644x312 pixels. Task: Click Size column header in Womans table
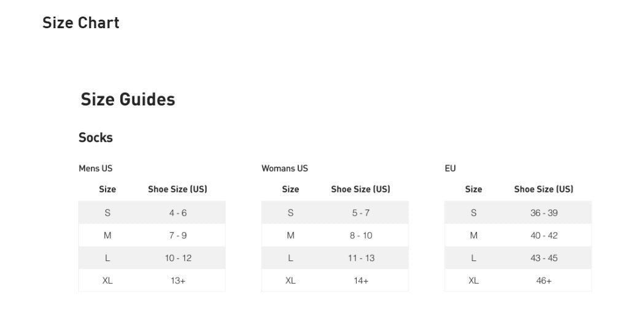(x=290, y=189)
